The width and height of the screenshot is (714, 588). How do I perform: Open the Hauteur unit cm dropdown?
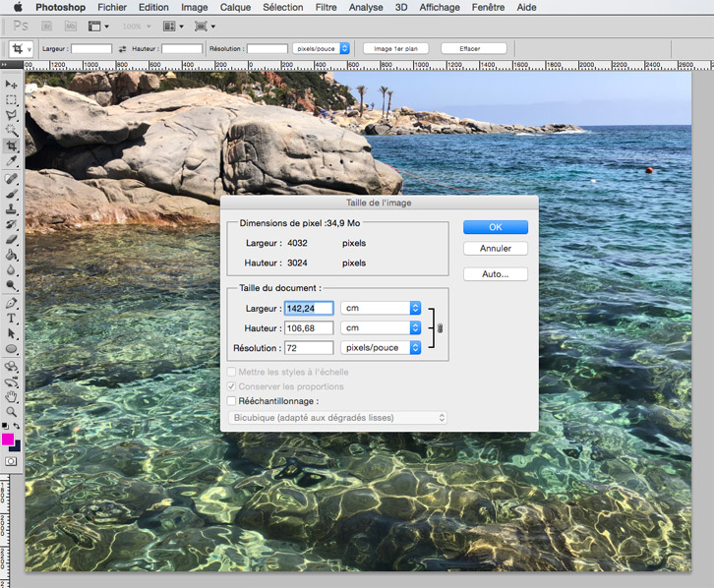coord(381,328)
